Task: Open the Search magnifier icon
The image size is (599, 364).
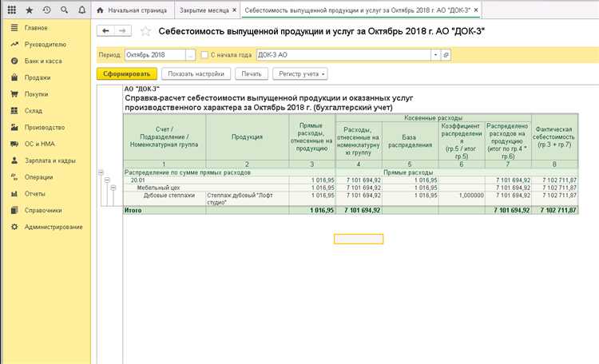Action: [64, 10]
